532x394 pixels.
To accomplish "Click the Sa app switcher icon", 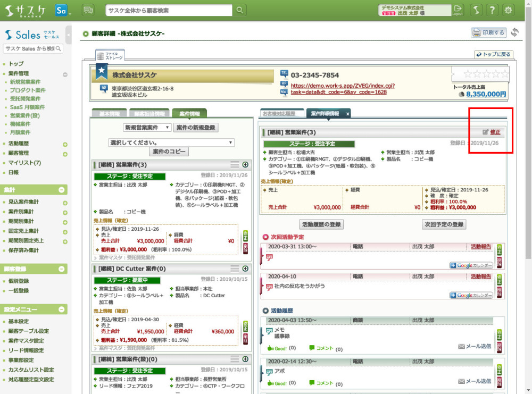I will click(x=62, y=10).
